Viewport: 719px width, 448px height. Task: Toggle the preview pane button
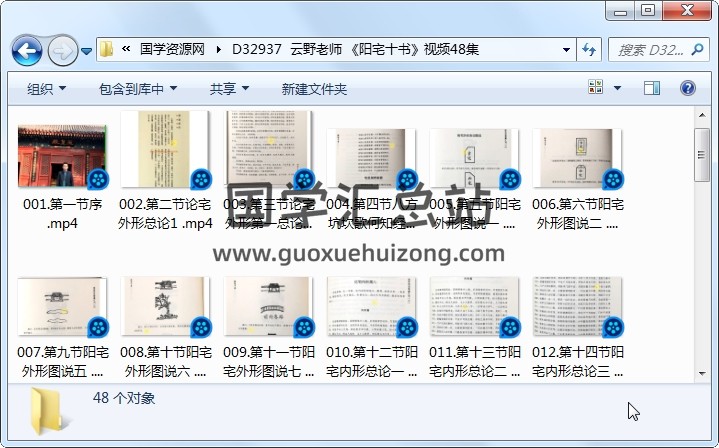(x=652, y=88)
